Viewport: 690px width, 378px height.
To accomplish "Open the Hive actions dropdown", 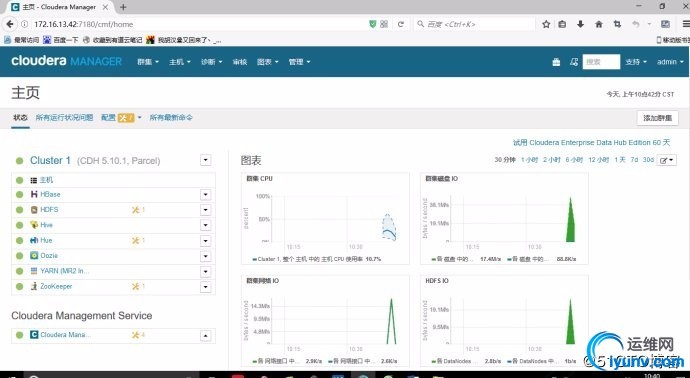I will click(x=206, y=225).
